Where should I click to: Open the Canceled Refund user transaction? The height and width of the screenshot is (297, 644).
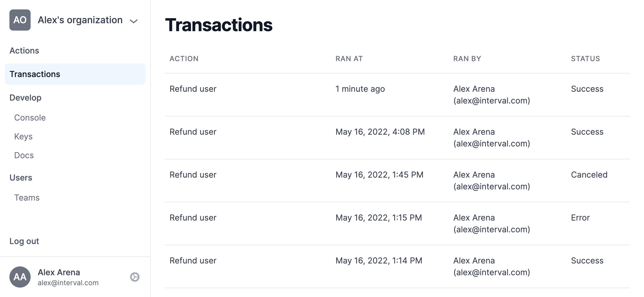(x=397, y=181)
